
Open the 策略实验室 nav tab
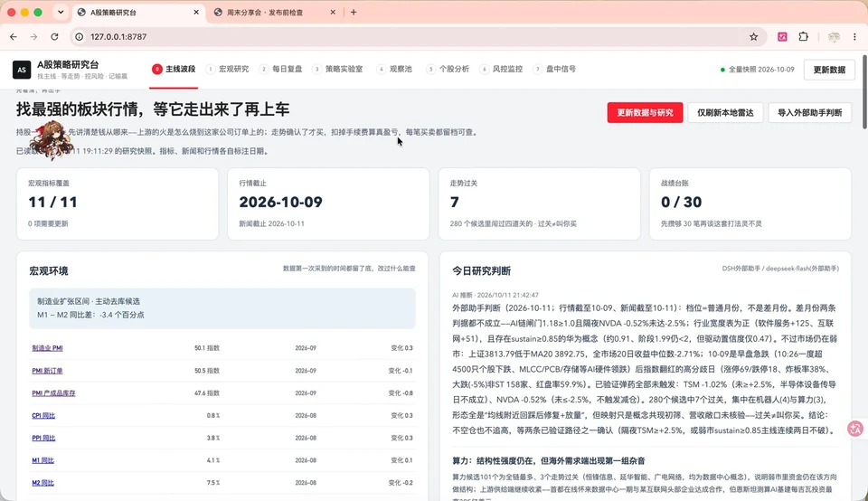click(x=337, y=70)
